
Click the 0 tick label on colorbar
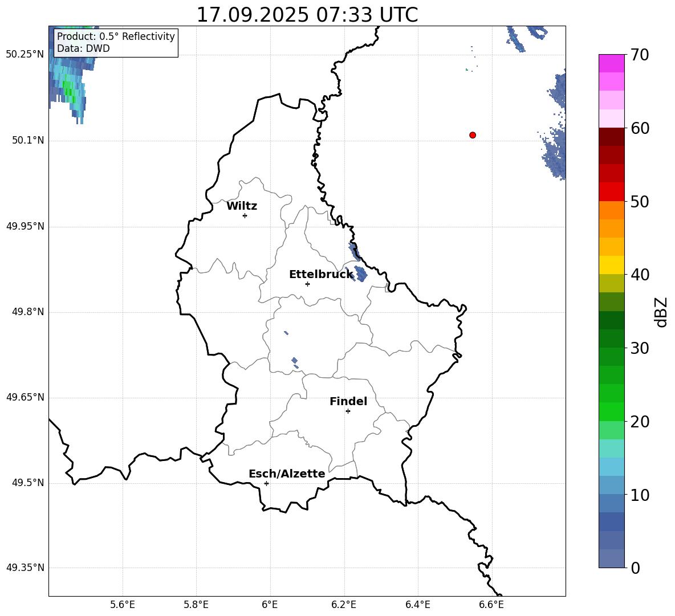click(636, 568)
